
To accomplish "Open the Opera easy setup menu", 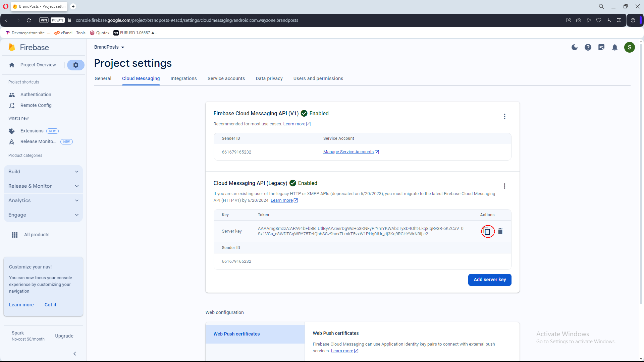I will tap(619, 20).
